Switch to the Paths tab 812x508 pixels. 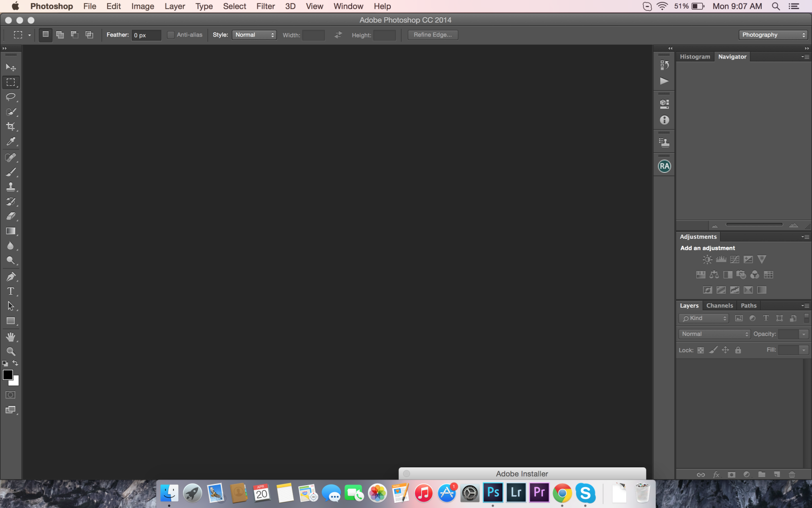tap(749, 306)
